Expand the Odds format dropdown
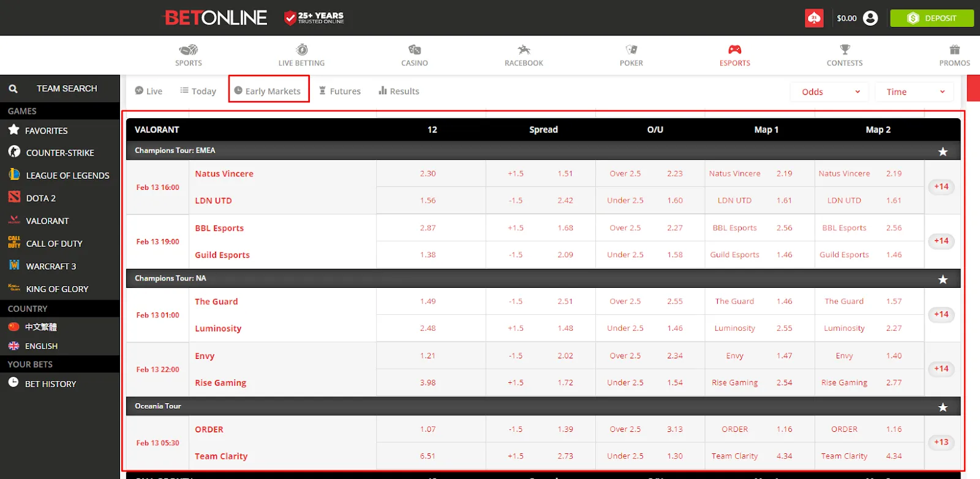Viewport: 980px width, 479px height. [830, 92]
